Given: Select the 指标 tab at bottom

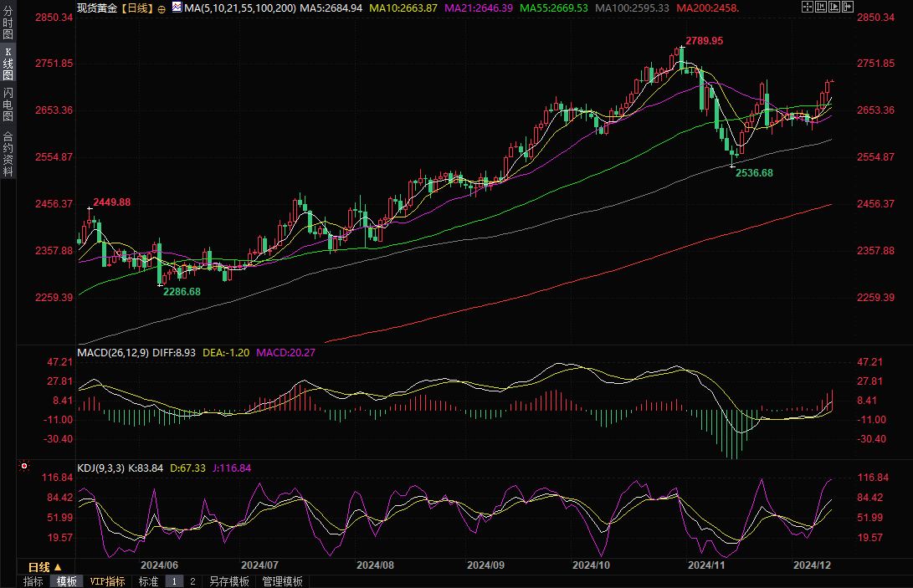Looking at the screenshot, I should click(33, 581).
